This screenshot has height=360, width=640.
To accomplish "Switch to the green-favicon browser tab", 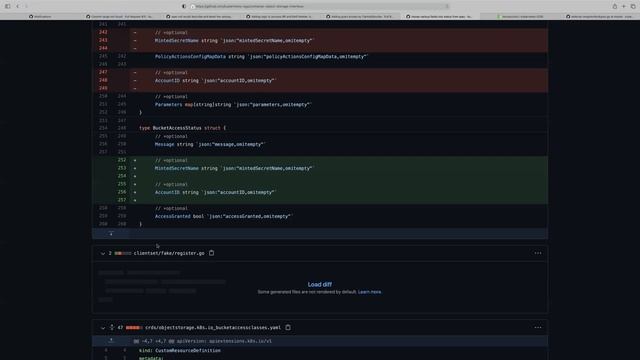I will 520,16.
